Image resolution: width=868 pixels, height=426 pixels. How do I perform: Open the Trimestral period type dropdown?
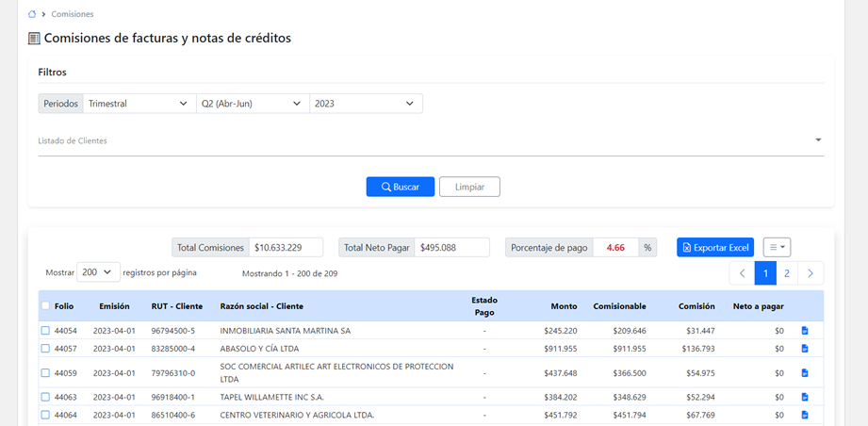(x=139, y=104)
